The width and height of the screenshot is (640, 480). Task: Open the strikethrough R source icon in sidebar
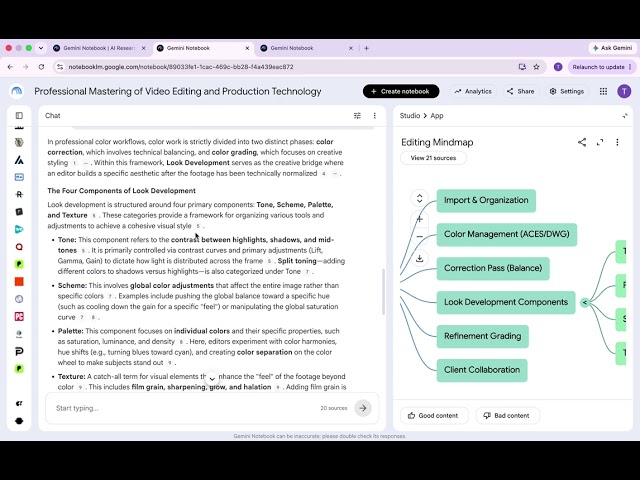(19, 194)
